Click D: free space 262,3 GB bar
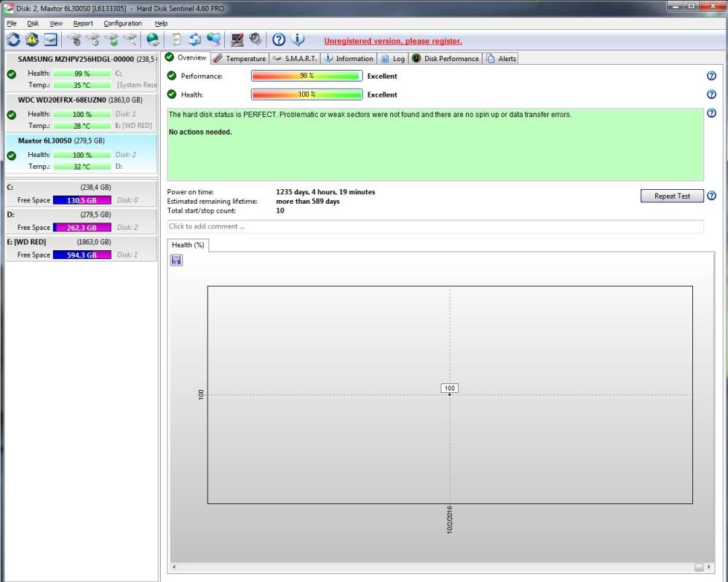This screenshot has width=728, height=582. coord(82,228)
